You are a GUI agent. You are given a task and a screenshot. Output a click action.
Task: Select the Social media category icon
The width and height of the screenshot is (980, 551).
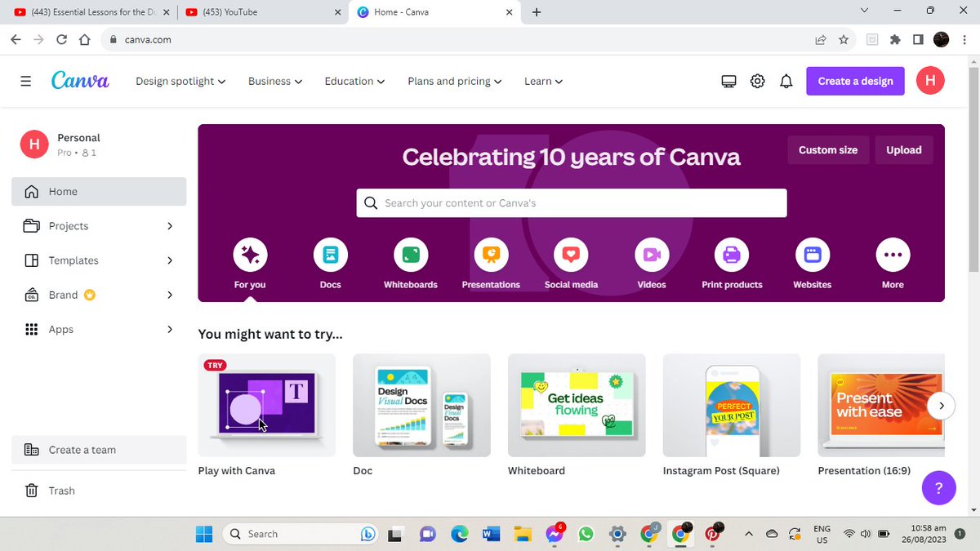point(571,255)
